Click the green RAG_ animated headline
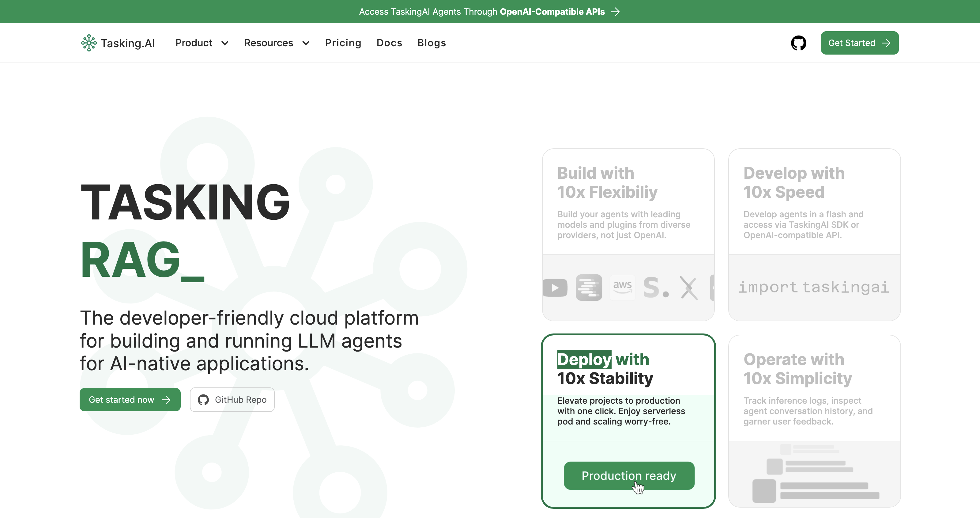980x518 pixels. click(x=142, y=261)
